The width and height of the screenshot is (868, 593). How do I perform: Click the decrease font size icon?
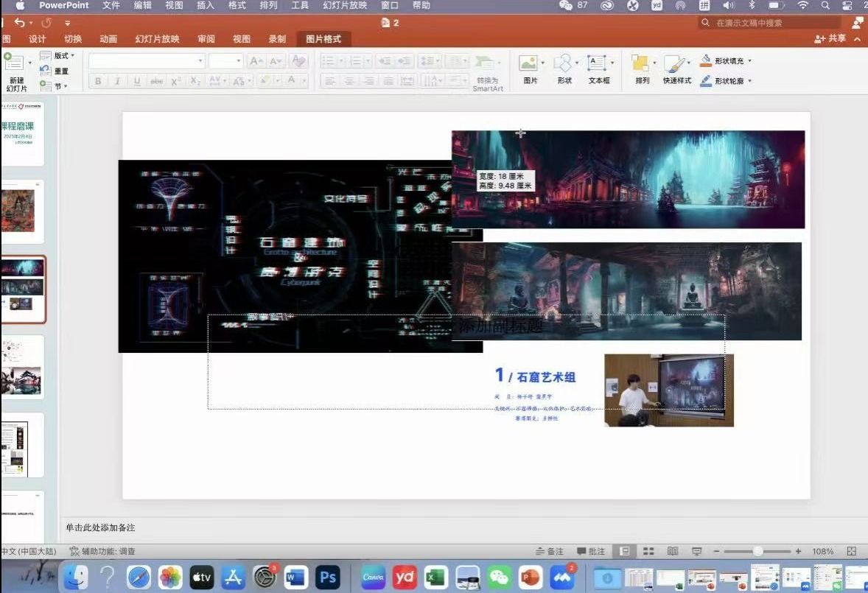tap(275, 61)
